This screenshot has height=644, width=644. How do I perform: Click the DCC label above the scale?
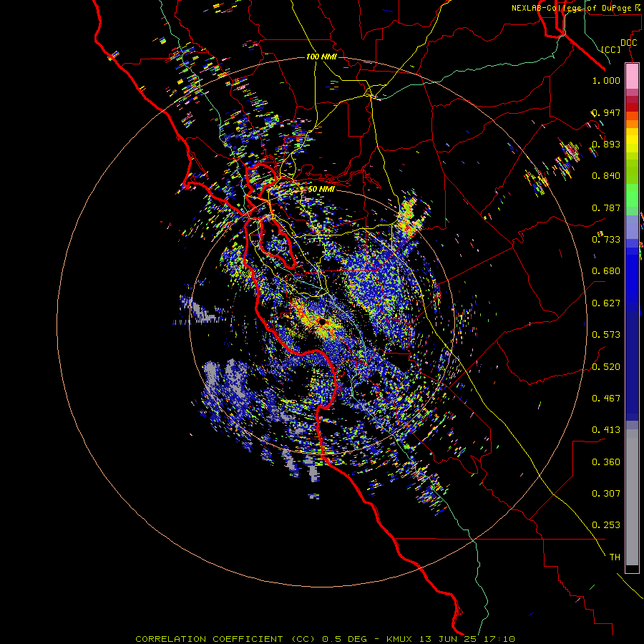[x=628, y=43]
